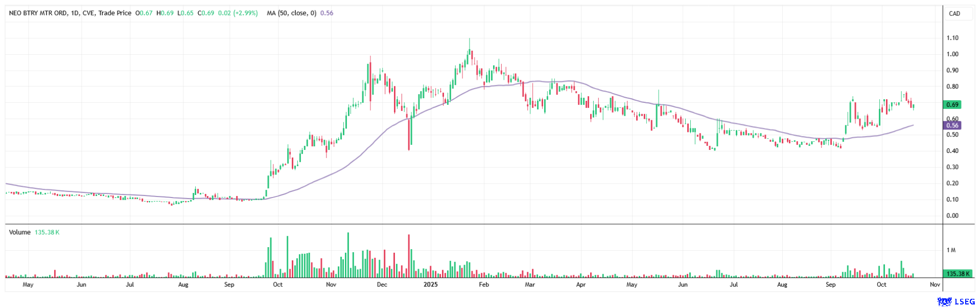
Task: Select the NEO BTRY MTR ORD symbol title
Action: point(38,13)
